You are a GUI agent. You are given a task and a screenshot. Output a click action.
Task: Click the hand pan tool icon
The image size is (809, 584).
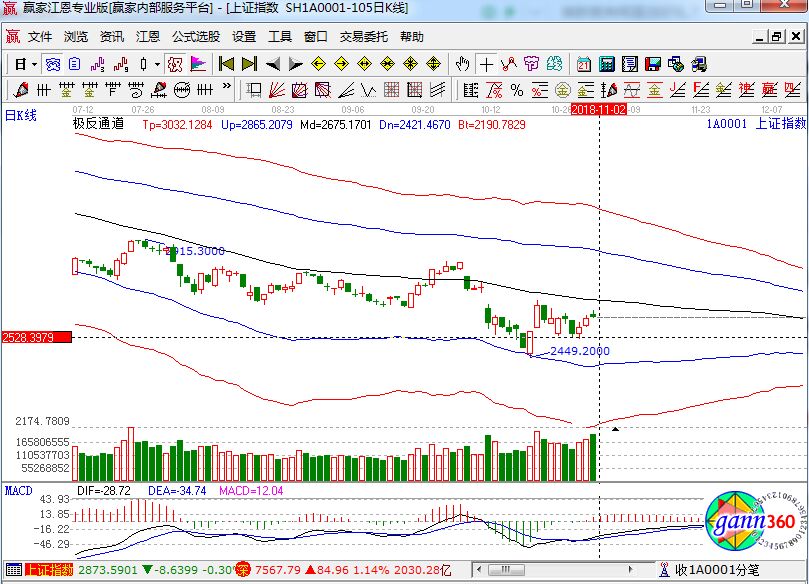click(x=462, y=64)
